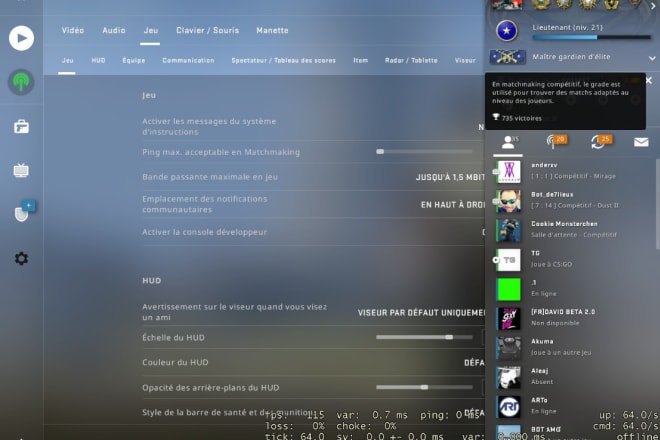Select the friends list icon
The image size is (660, 440).
508,142
